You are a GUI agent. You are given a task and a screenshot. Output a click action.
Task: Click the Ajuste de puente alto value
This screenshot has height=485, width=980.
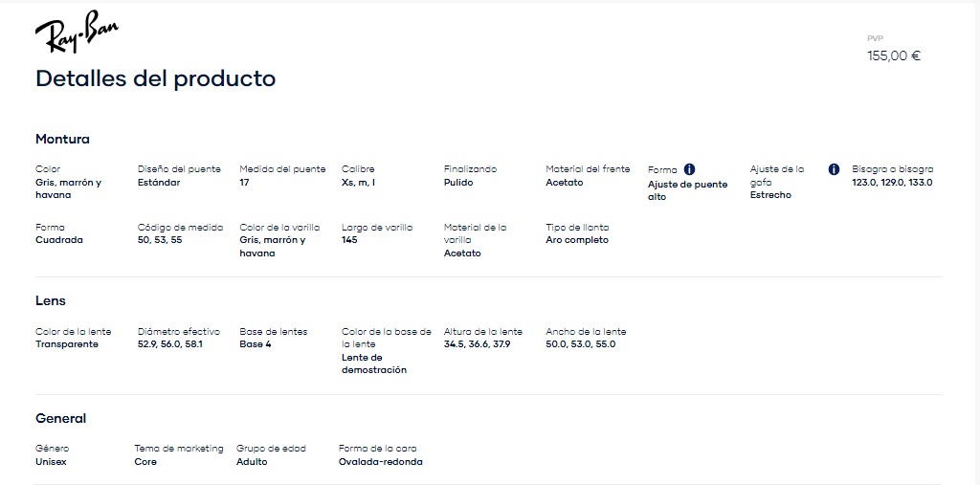(687, 190)
